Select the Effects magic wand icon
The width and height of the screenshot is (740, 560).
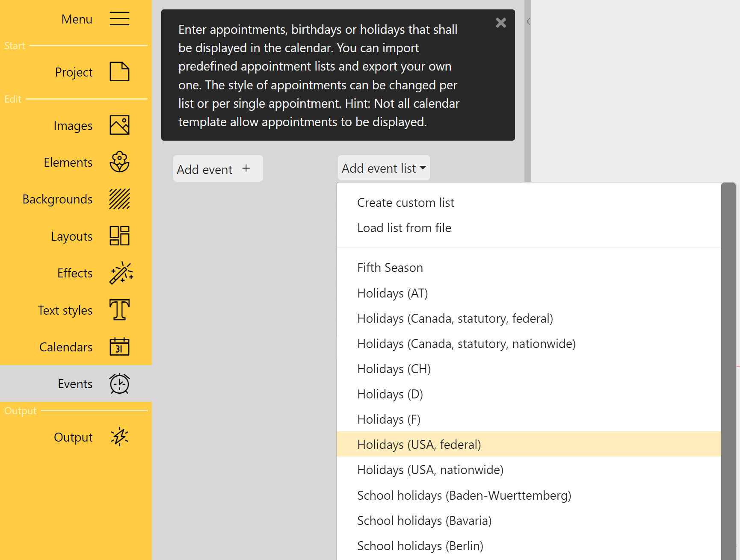pos(121,273)
